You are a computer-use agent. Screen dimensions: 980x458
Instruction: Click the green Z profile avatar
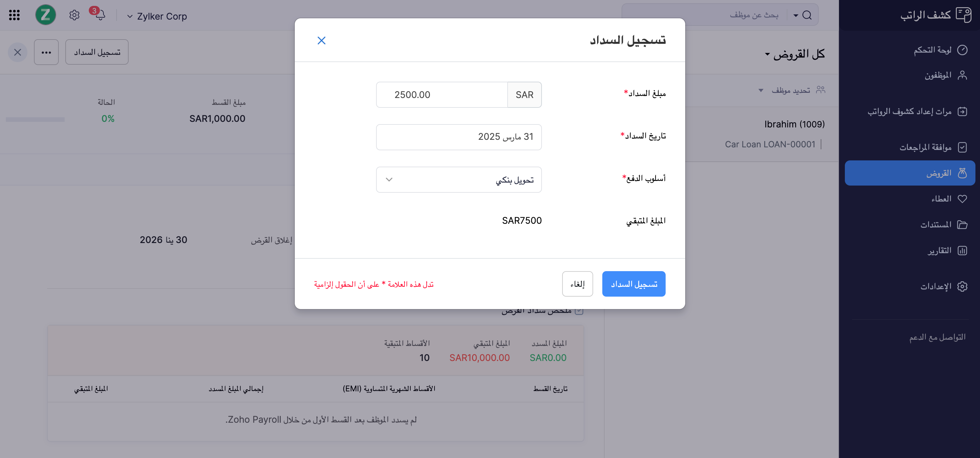coord(46,15)
